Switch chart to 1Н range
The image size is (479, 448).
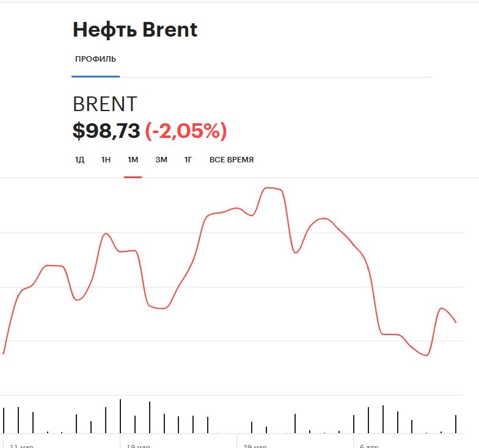[x=106, y=160]
